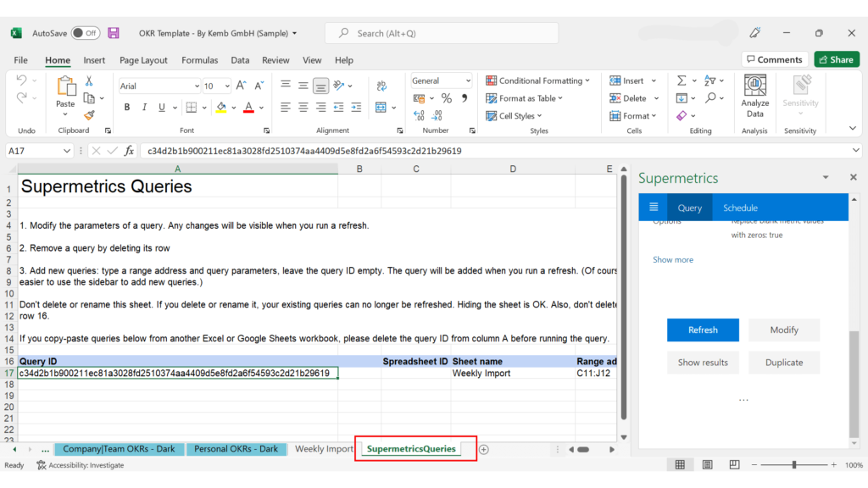Image resolution: width=868 pixels, height=488 pixels.
Task: Toggle the AutoSave switch
Action: click(x=86, y=33)
